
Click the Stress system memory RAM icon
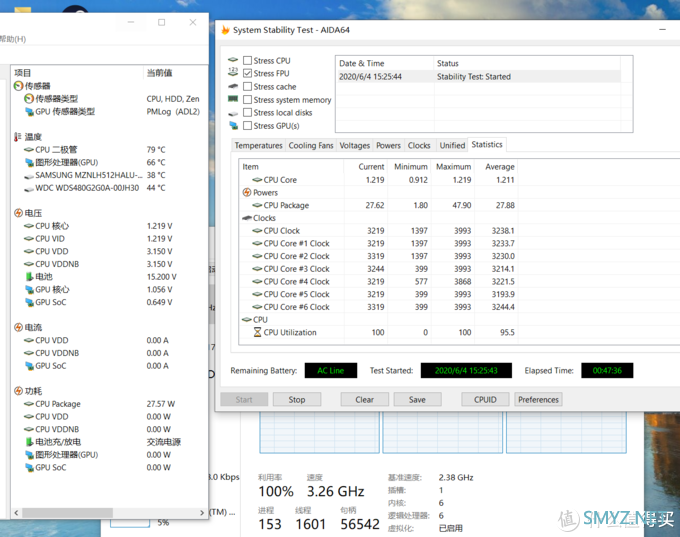coord(233,99)
